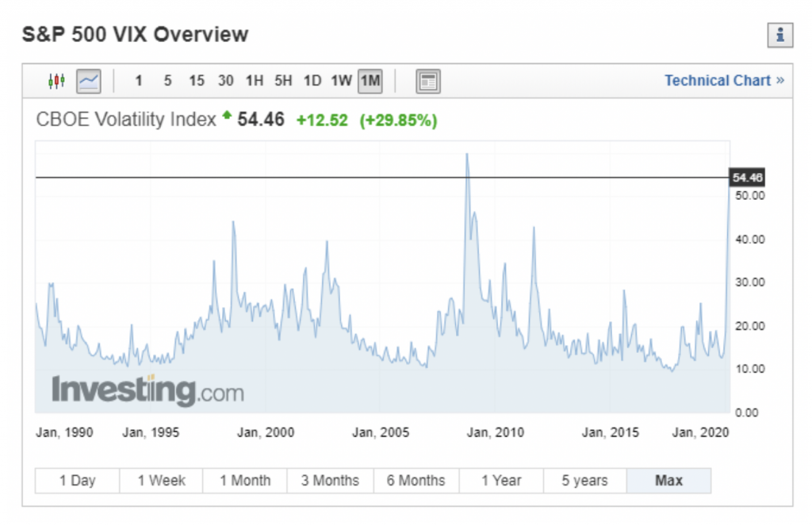Click the Jan, 2020 axis label
812x526 pixels.
click(x=700, y=432)
